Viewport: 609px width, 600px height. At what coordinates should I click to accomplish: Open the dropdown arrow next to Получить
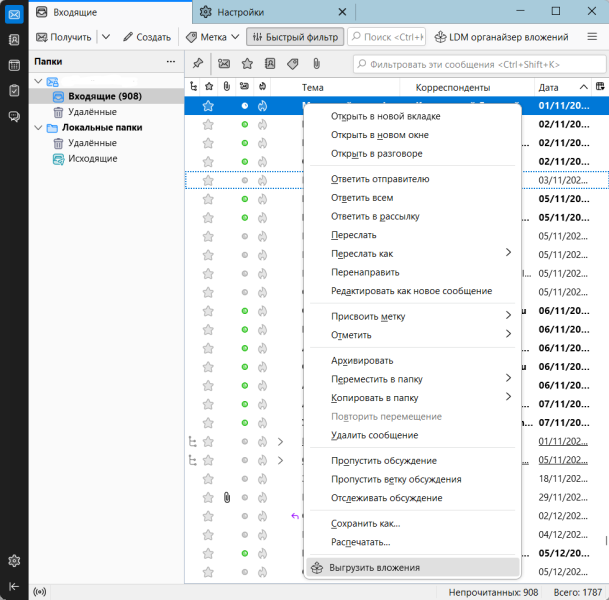pyautogui.click(x=106, y=37)
